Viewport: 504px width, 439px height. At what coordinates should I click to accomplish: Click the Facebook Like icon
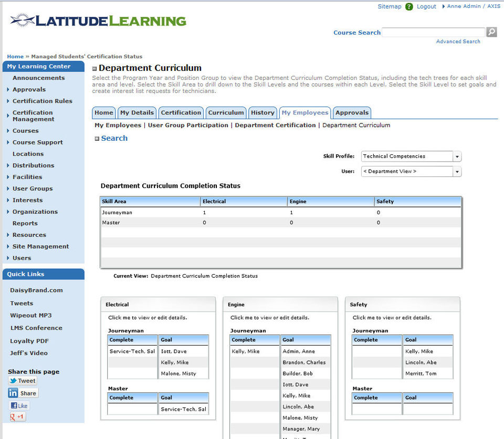(x=19, y=405)
